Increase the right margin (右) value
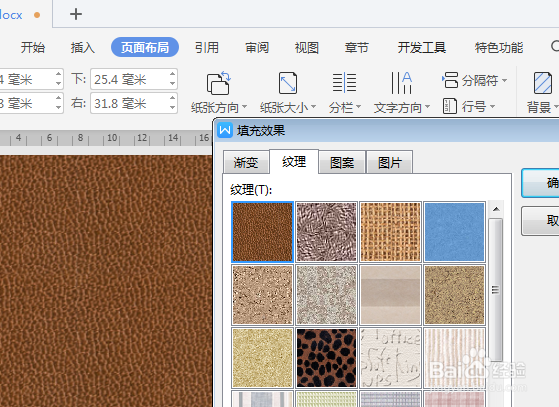The height and width of the screenshot is (407, 559). point(173,98)
